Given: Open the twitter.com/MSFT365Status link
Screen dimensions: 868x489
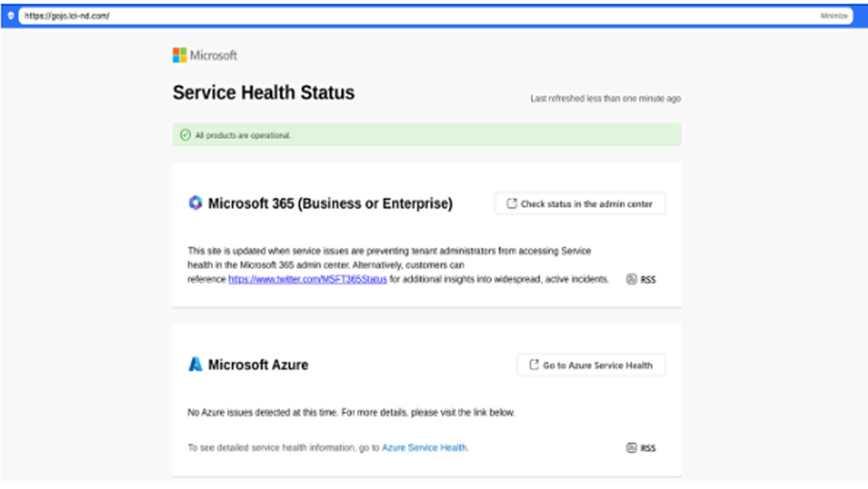Looking at the screenshot, I should pos(308,279).
